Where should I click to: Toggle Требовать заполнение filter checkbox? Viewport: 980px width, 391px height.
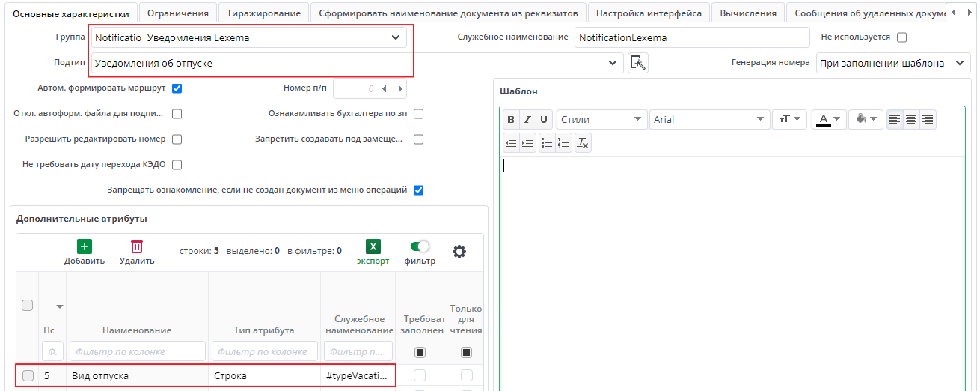click(x=420, y=352)
